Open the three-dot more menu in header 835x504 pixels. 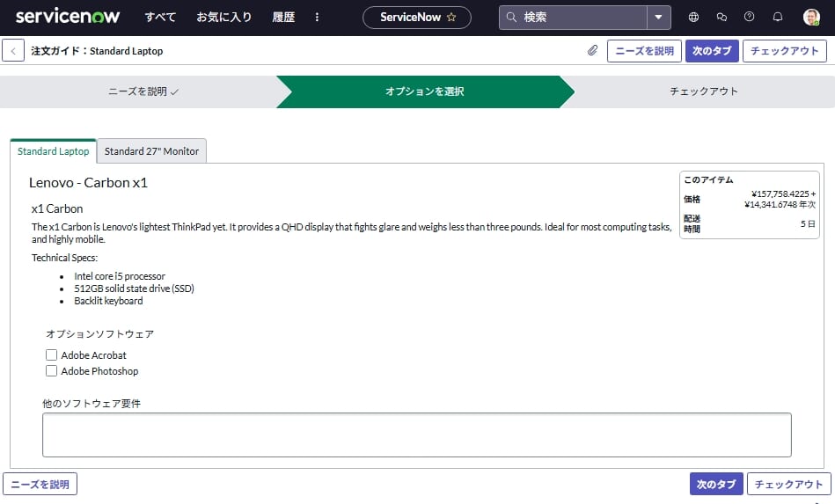[317, 17]
